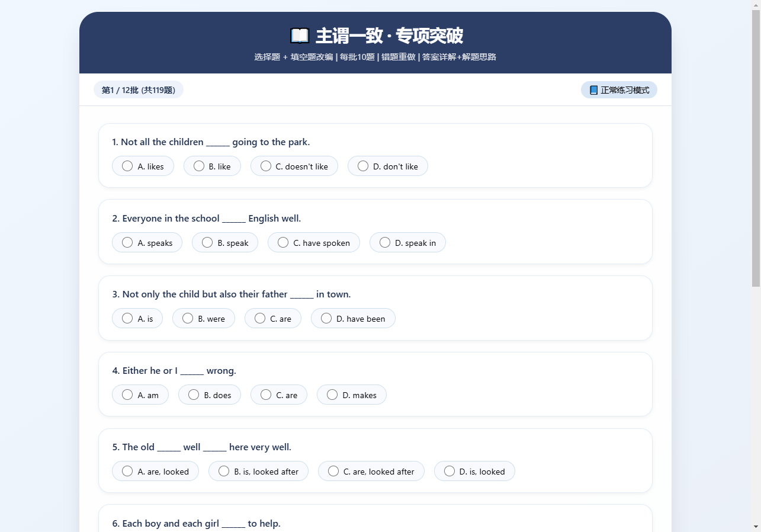Select B. were for question 3
Screen dimensions: 761x532
point(204,319)
